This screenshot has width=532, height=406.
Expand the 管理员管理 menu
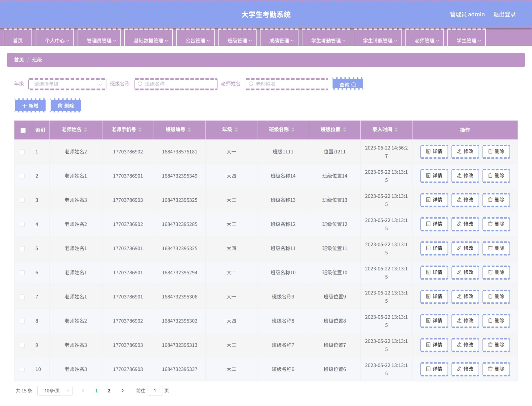coord(99,38)
